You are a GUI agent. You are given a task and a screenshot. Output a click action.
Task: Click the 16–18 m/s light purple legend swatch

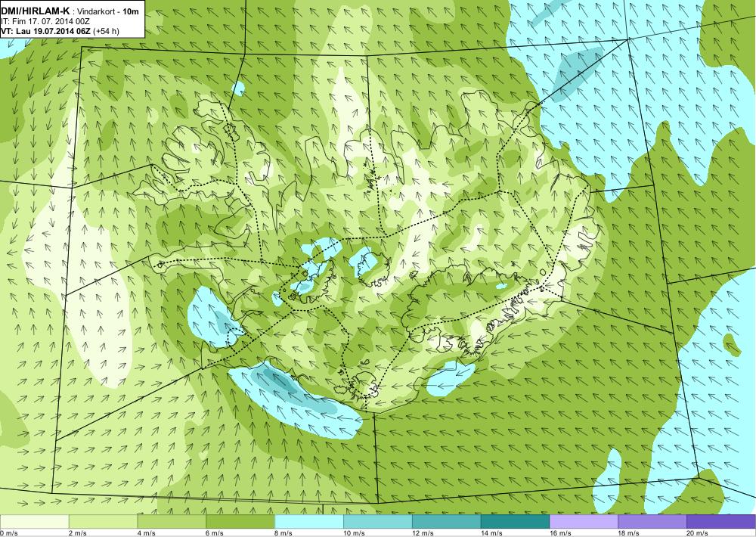click(x=584, y=522)
